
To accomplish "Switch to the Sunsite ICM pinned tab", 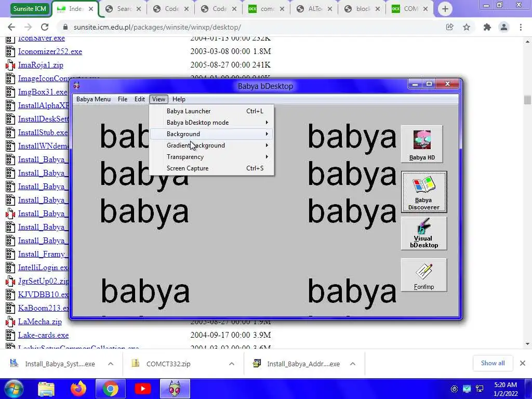I will [30, 9].
